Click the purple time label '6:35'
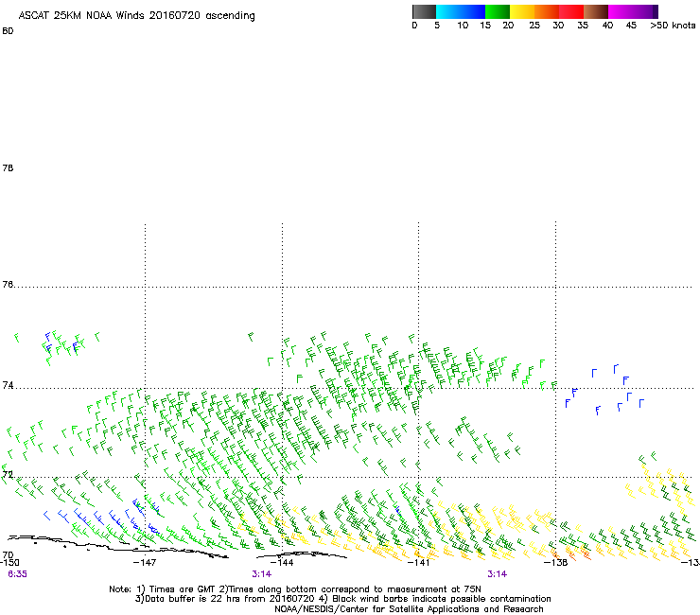Viewport: 700px width, 615px height. coord(17,574)
